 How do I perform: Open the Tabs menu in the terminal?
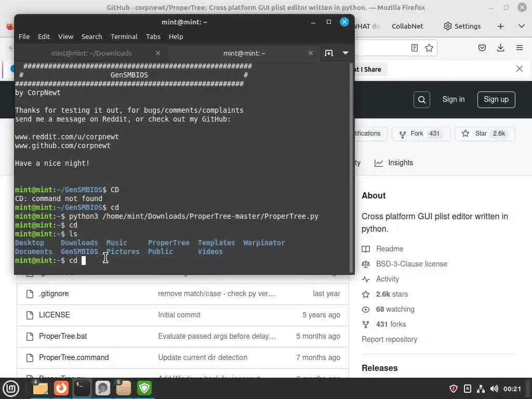point(153,37)
